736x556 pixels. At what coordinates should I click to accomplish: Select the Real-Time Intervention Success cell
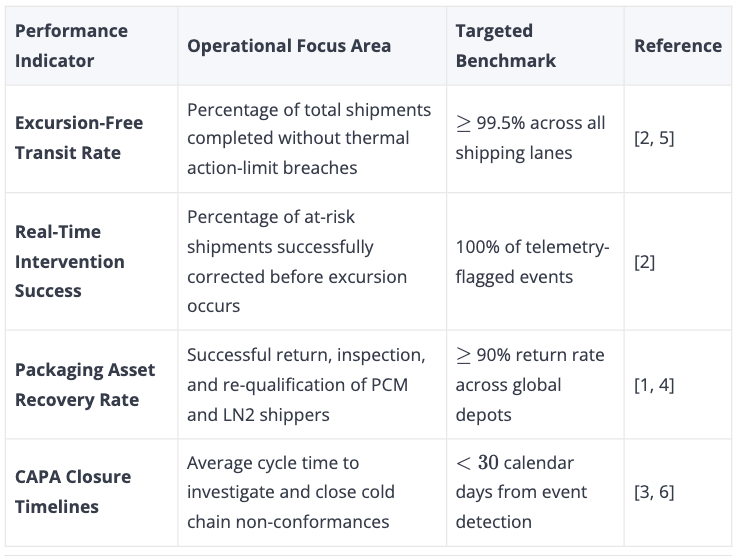pyautogui.click(x=69, y=261)
